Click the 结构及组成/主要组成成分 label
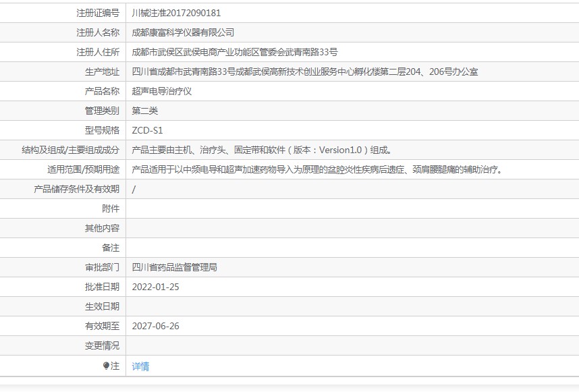The width and height of the screenshot is (579, 392). [71, 150]
